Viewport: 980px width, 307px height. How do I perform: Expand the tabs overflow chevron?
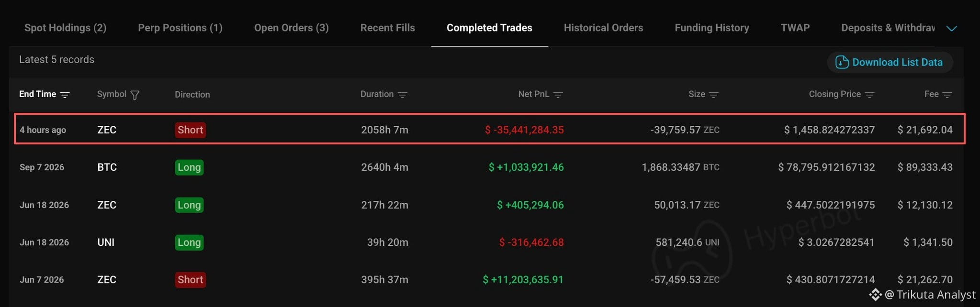coord(952,28)
